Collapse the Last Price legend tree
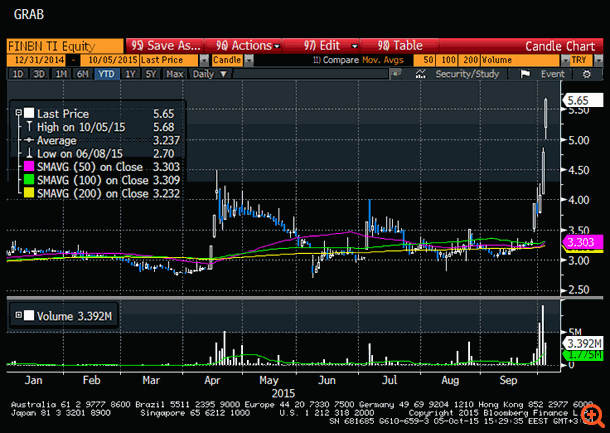 coord(17,113)
